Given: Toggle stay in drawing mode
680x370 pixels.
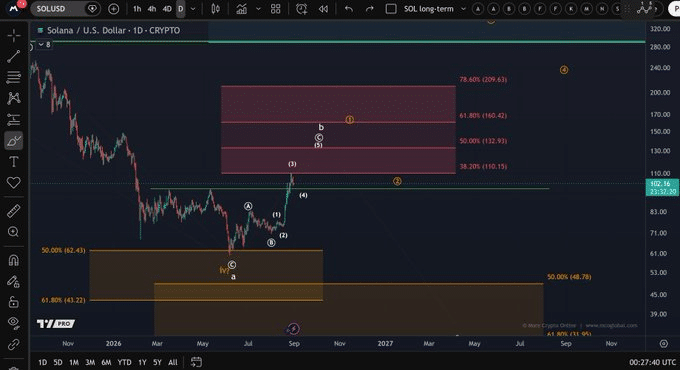Looking at the screenshot, I should (x=13, y=282).
